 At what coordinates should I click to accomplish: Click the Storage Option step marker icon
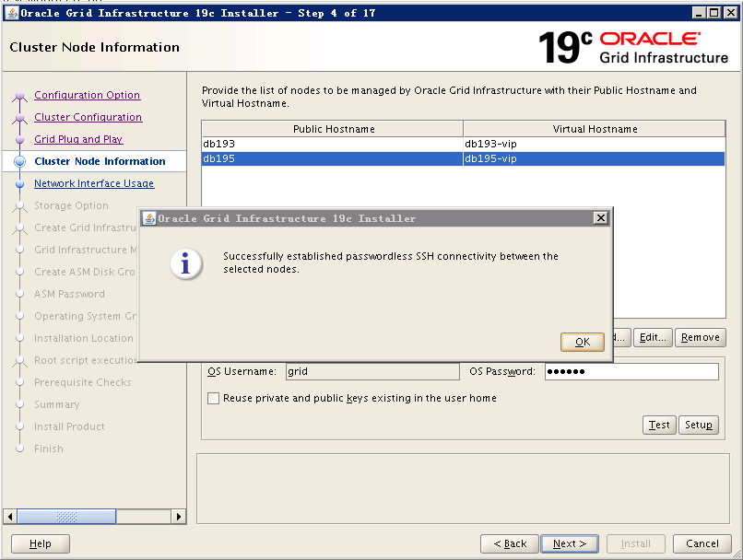[20, 206]
